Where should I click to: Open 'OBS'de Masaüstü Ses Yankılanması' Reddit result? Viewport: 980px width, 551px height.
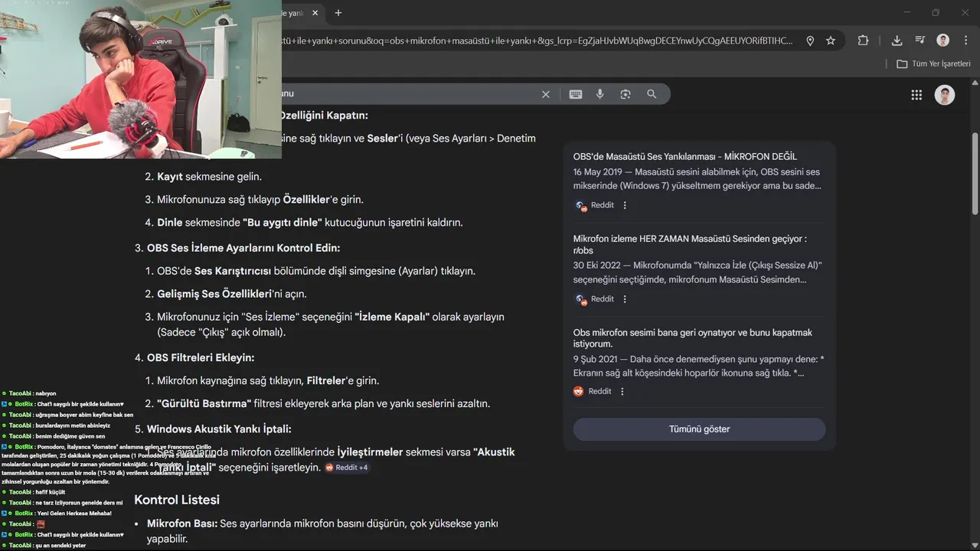685,156
